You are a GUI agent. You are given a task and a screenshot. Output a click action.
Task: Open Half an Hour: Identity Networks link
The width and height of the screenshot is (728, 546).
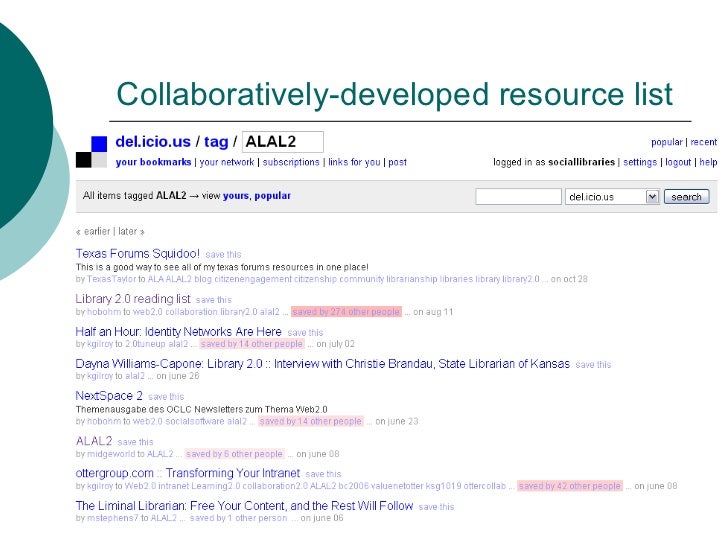pos(178,332)
